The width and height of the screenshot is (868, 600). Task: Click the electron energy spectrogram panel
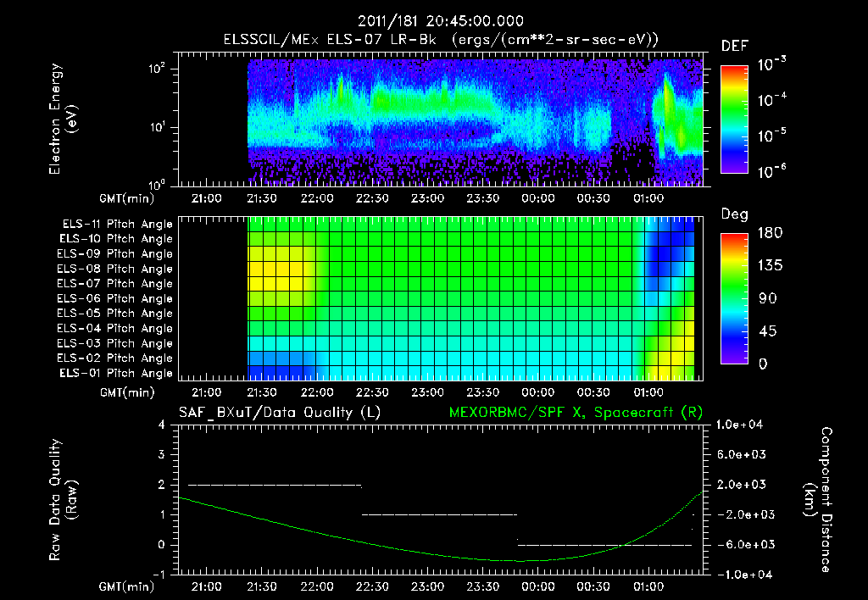441,119
